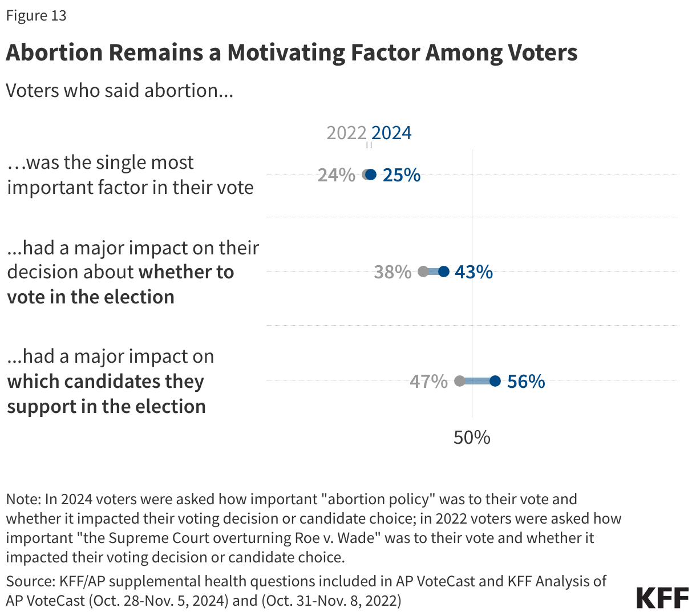Click the "Figure 13" caption
696x616 pixels.
(37, 15)
